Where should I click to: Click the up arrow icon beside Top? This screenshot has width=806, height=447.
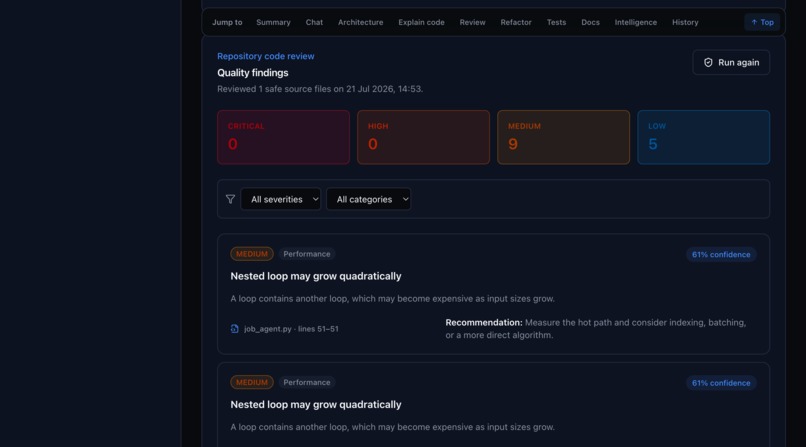point(754,22)
